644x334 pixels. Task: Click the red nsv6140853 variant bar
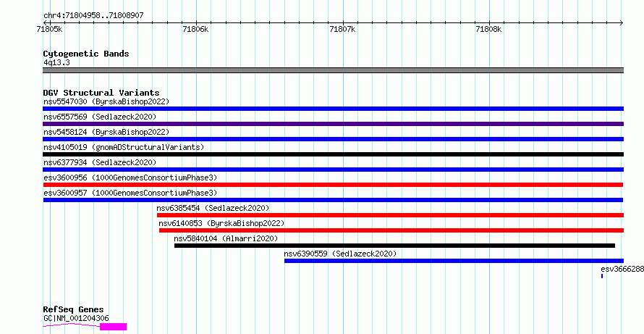click(x=391, y=230)
